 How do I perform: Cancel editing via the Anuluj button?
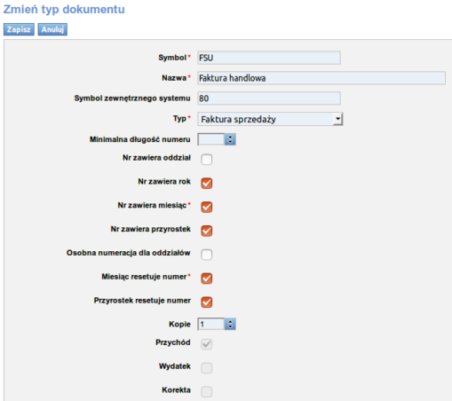(x=52, y=29)
